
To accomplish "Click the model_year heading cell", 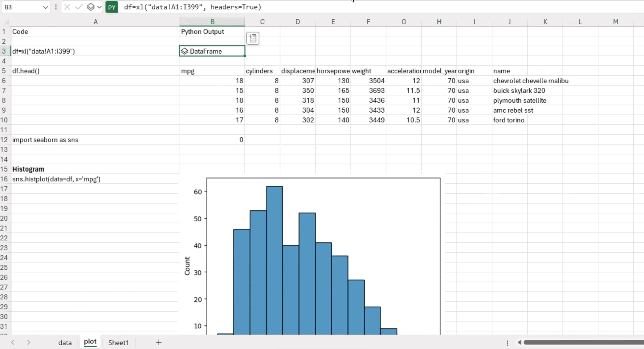I will click(x=439, y=71).
